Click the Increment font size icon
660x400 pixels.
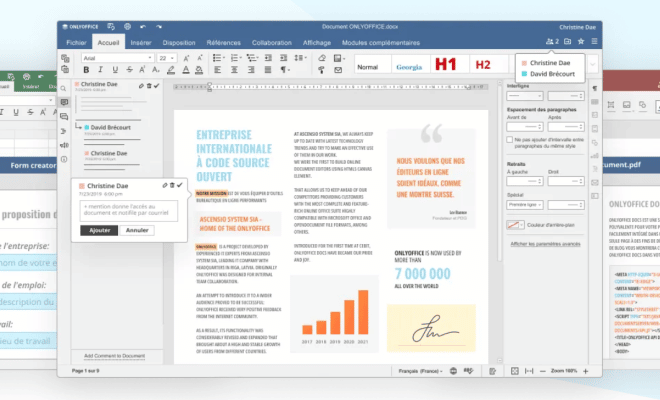186,58
